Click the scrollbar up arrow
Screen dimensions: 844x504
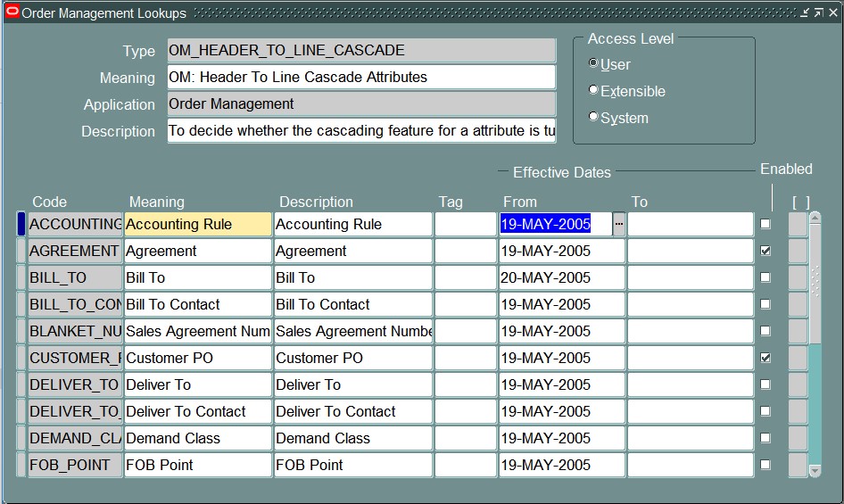point(815,218)
